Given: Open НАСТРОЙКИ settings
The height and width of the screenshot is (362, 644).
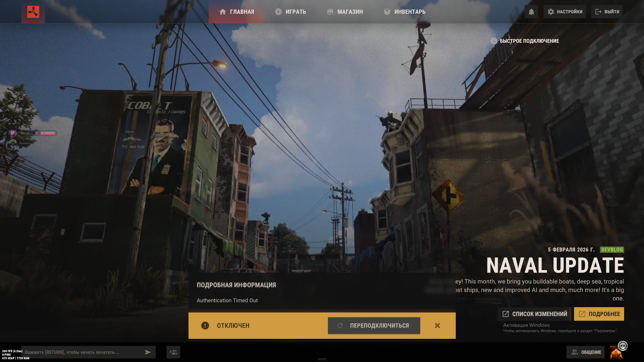Looking at the screenshot, I should [x=564, y=12].
